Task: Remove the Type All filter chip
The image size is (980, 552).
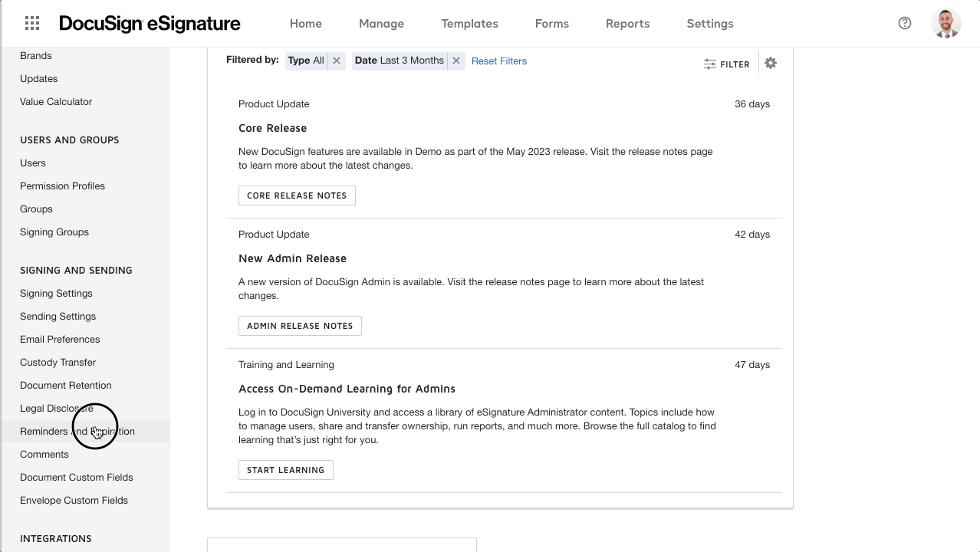Action: (336, 61)
